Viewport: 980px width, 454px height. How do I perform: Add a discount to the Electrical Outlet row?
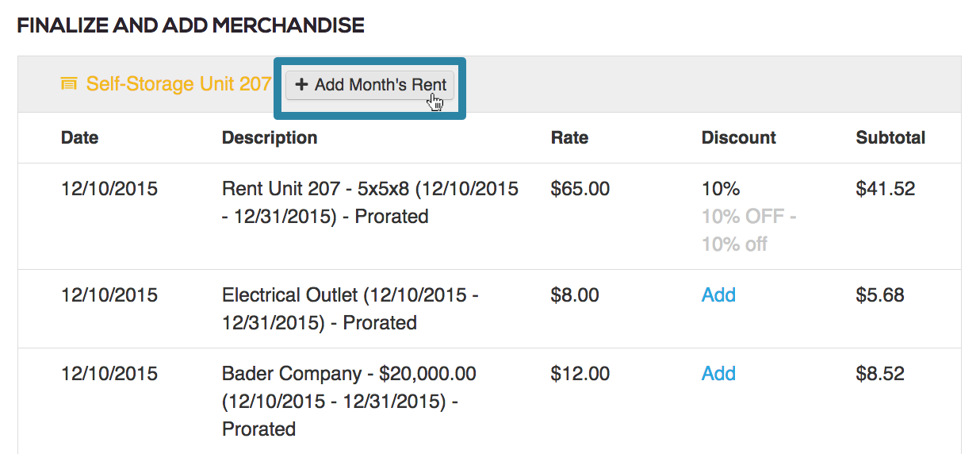(718, 295)
